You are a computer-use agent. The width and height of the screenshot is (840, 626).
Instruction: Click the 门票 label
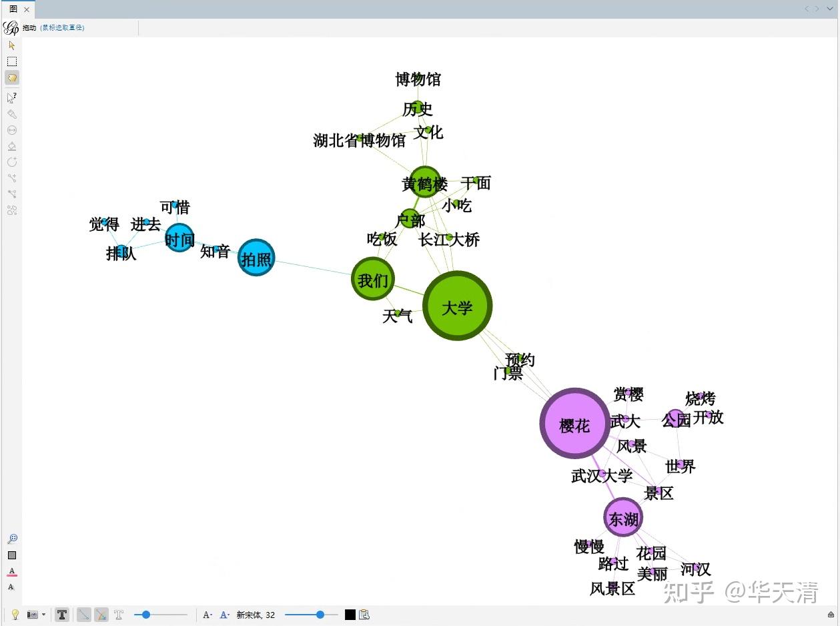508,373
